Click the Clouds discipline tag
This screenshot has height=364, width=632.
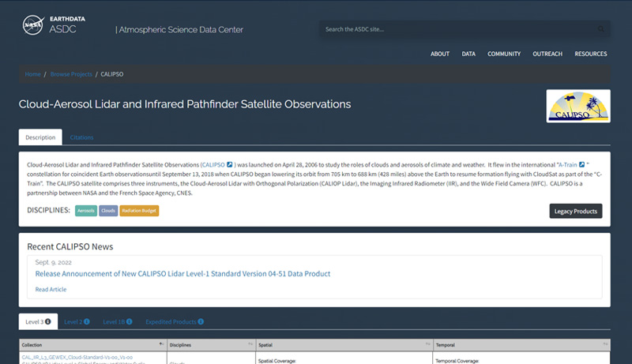[108, 211]
